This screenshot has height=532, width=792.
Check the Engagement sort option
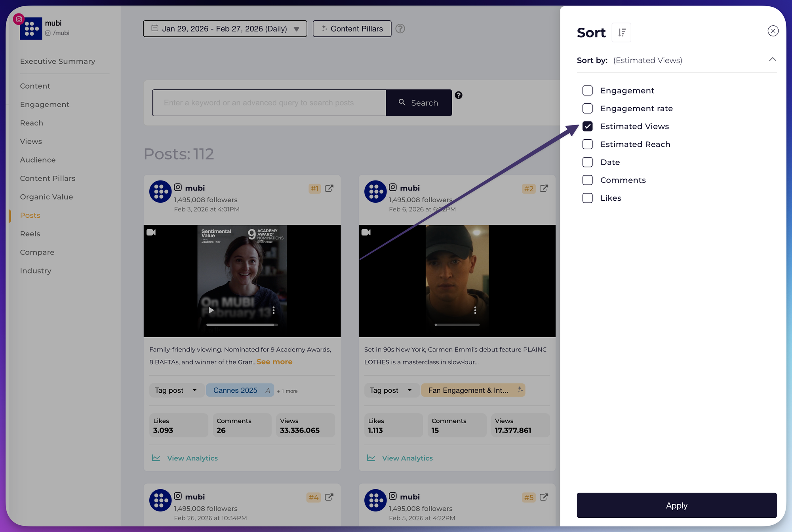[588, 91]
